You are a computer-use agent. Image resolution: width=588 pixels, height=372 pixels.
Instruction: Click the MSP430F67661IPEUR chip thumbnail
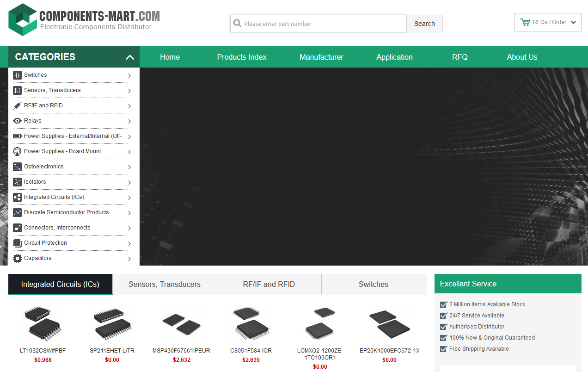click(x=181, y=324)
